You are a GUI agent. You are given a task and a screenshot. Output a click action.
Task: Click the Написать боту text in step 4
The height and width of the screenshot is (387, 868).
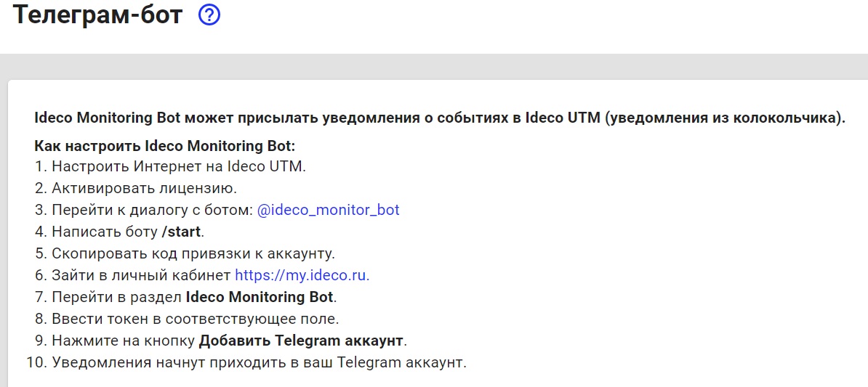(105, 232)
